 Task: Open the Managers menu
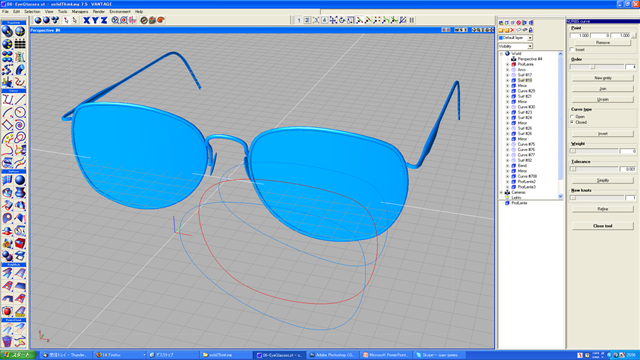[x=80, y=11]
